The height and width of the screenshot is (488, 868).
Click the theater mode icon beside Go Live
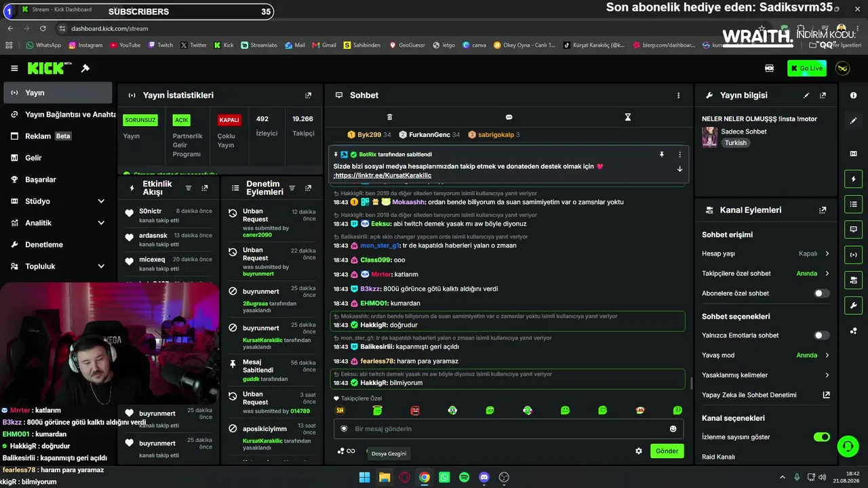(x=769, y=68)
